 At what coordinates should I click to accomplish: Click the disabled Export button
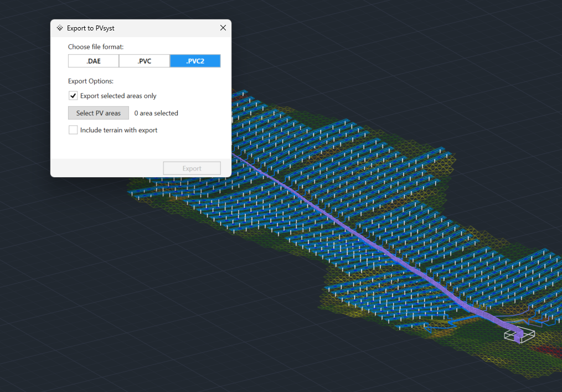[x=192, y=168]
